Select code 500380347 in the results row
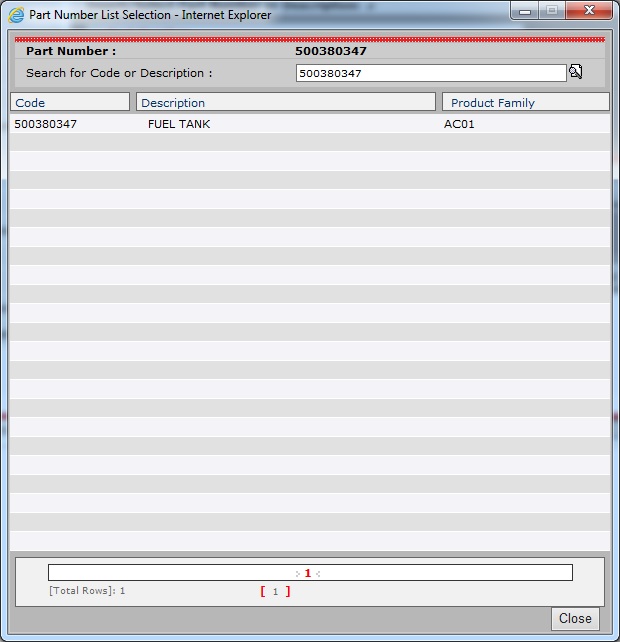The width and height of the screenshot is (620, 642). [x=45, y=124]
